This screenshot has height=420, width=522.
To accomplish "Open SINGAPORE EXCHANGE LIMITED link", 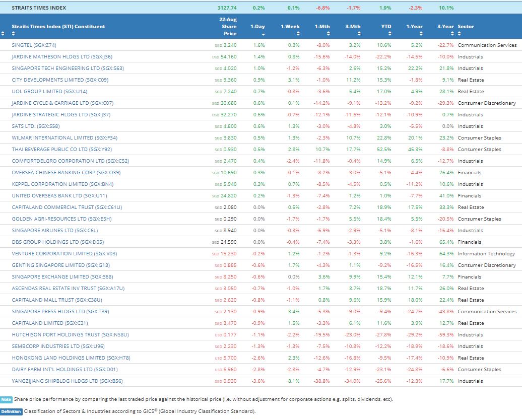I will [62, 276].
